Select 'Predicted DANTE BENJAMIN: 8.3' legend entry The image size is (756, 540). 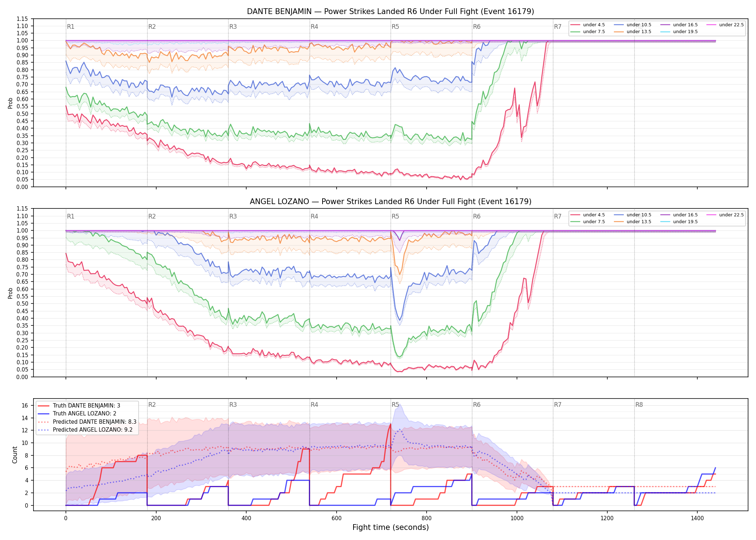[x=87, y=422]
